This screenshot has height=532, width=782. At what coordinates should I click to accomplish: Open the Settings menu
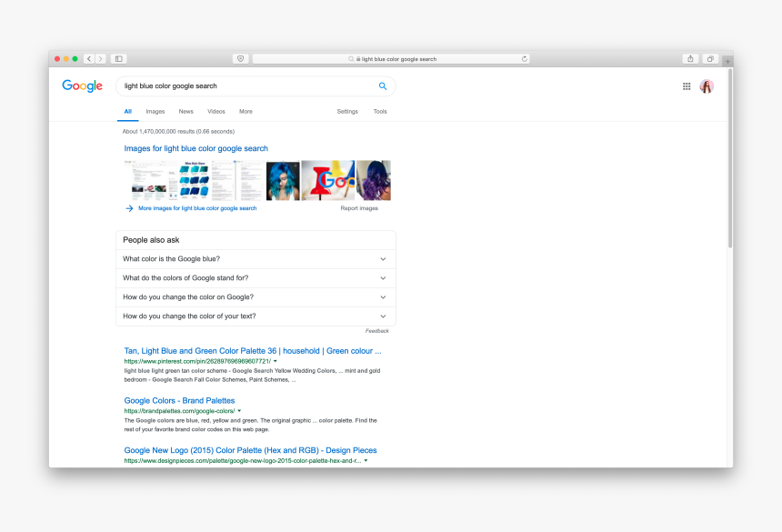(x=347, y=112)
